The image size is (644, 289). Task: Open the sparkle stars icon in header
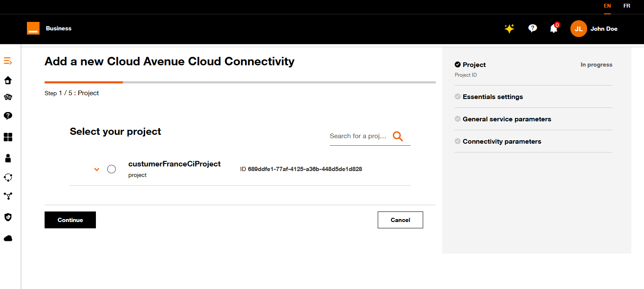(x=509, y=29)
